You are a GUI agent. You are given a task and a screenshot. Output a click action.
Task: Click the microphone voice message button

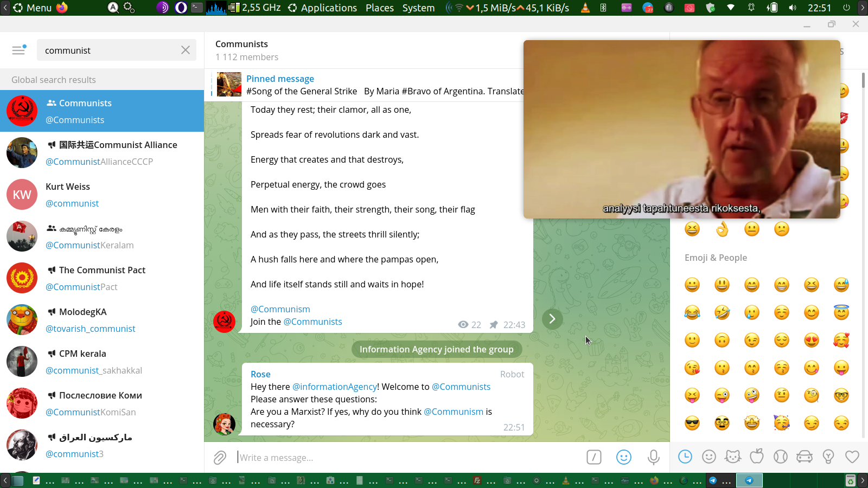point(654,458)
